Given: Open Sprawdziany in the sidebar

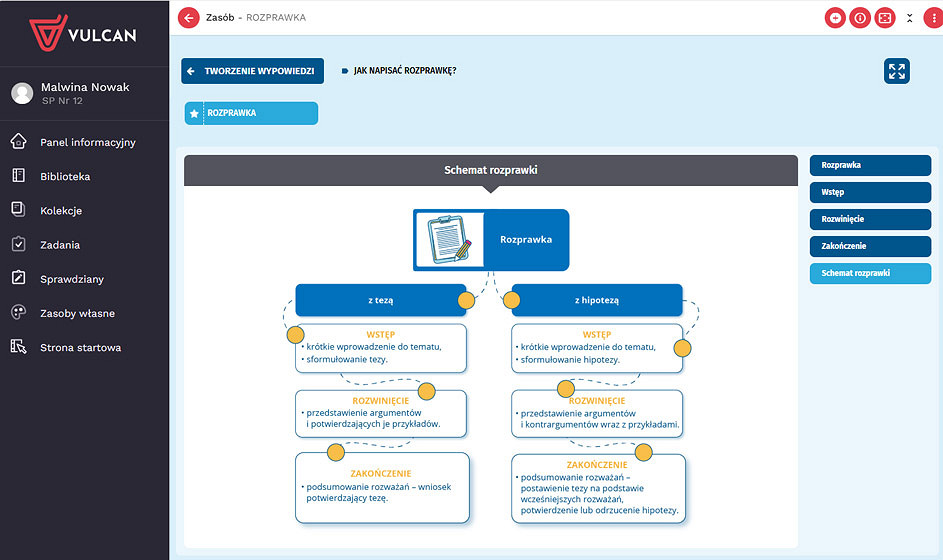Looking at the screenshot, I should tap(71, 279).
